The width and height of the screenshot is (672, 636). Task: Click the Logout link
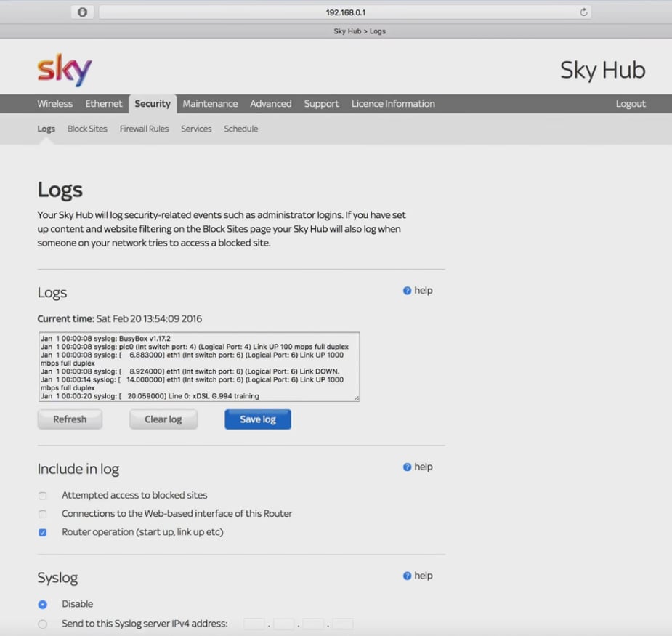coord(631,104)
